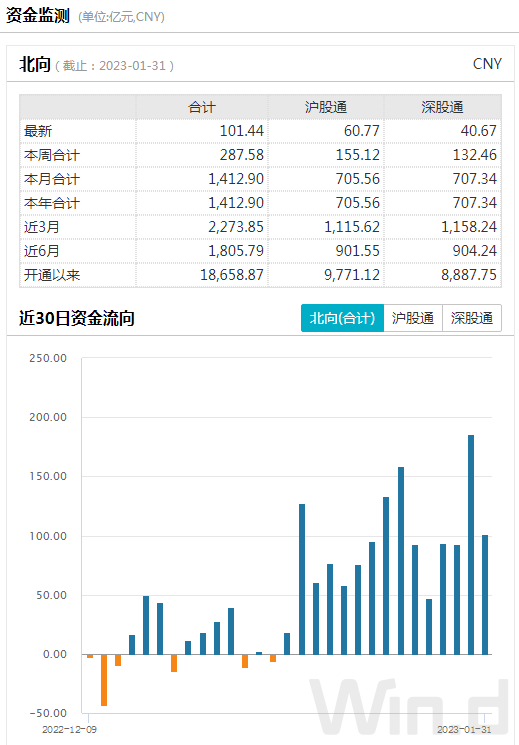The width and height of the screenshot is (519, 745).
Task: Click the 北向 section heading
Action: (35, 64)
